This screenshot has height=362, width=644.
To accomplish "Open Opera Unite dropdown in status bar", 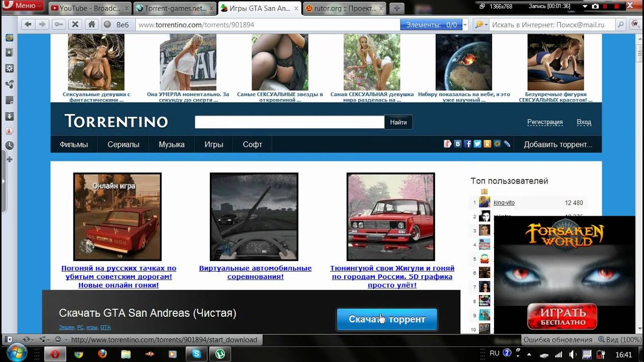I will point(44,339).
